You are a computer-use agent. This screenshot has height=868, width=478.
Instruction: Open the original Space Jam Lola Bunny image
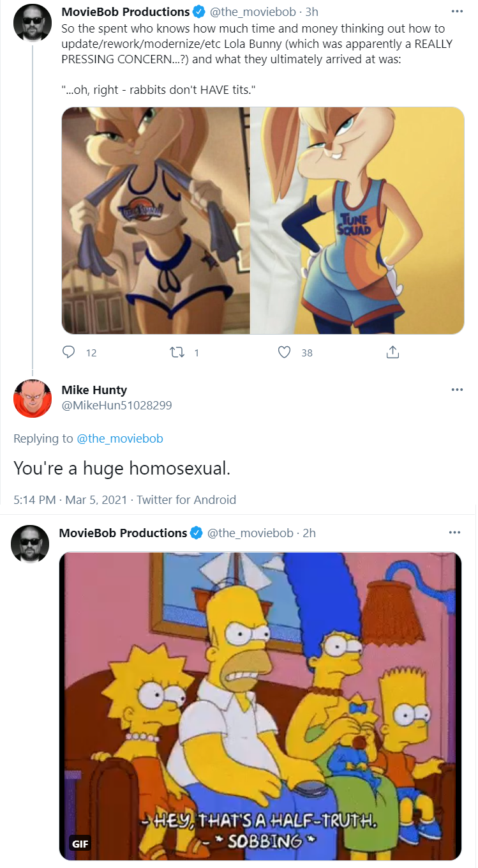click(156, 220)
